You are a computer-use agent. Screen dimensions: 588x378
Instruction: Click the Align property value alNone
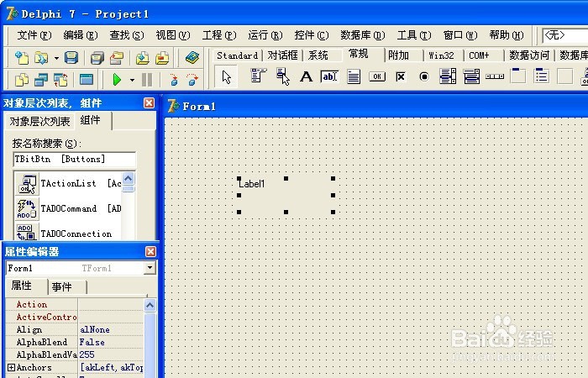111,329
